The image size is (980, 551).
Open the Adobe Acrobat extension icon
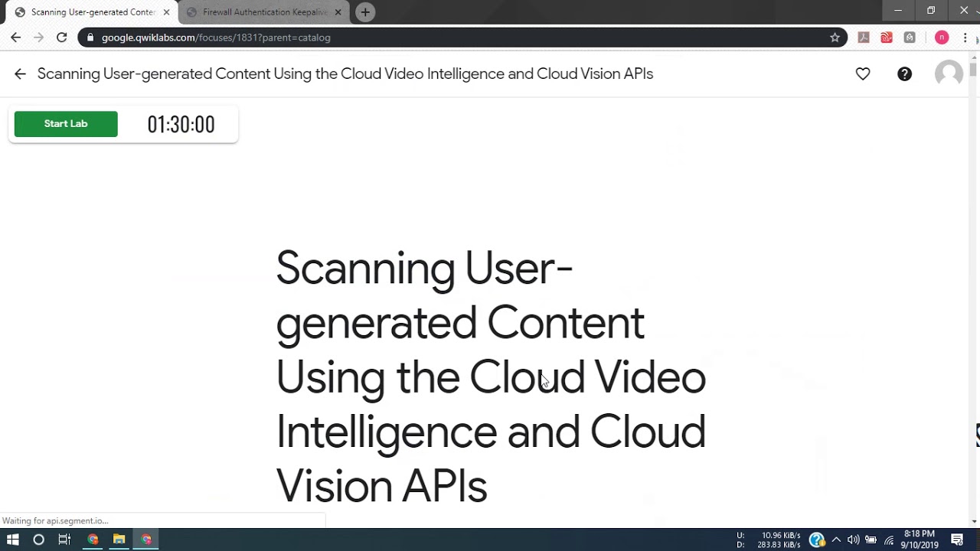[x=864, y=37]
